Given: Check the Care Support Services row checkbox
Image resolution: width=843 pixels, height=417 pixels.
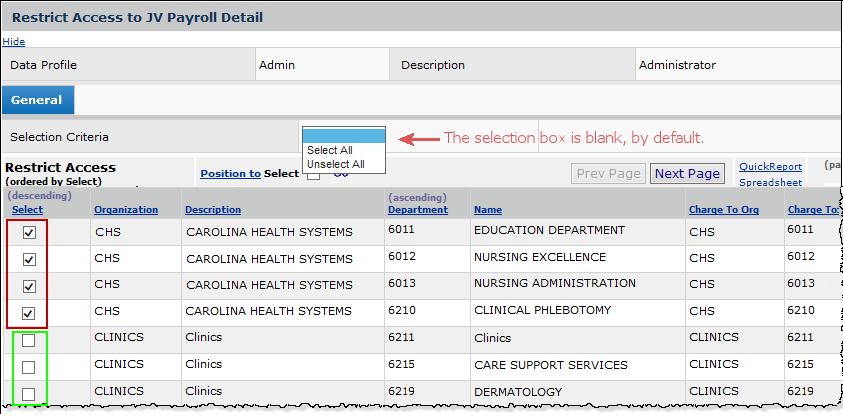Looking at the screenshot, I should [x=29, y=367].
